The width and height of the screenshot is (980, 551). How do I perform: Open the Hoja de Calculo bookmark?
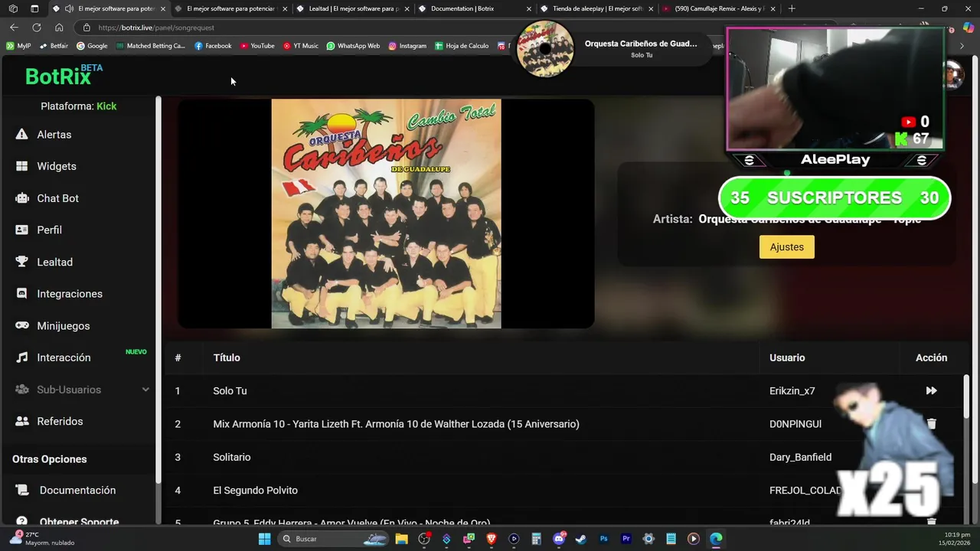pyautogui.click(x=462, y=46)
